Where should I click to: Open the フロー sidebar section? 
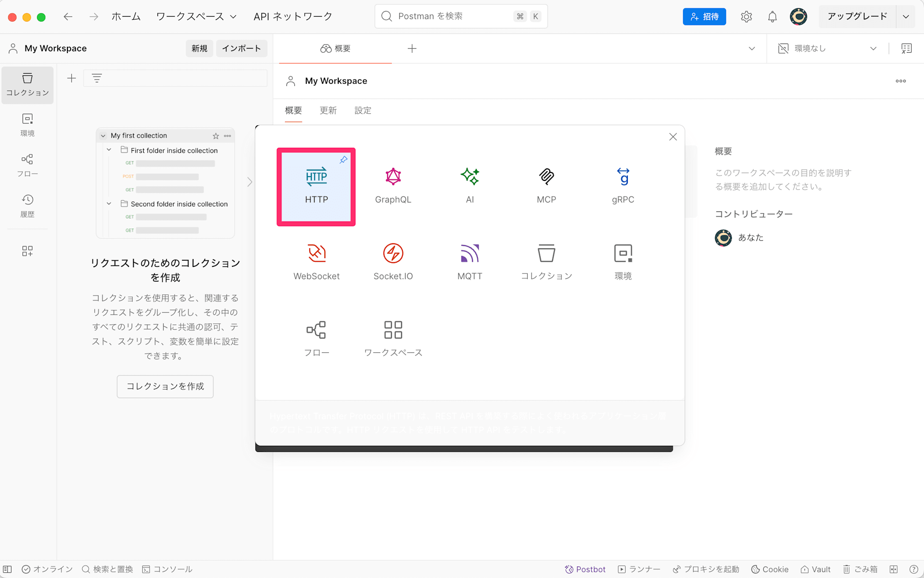point(28,166)
